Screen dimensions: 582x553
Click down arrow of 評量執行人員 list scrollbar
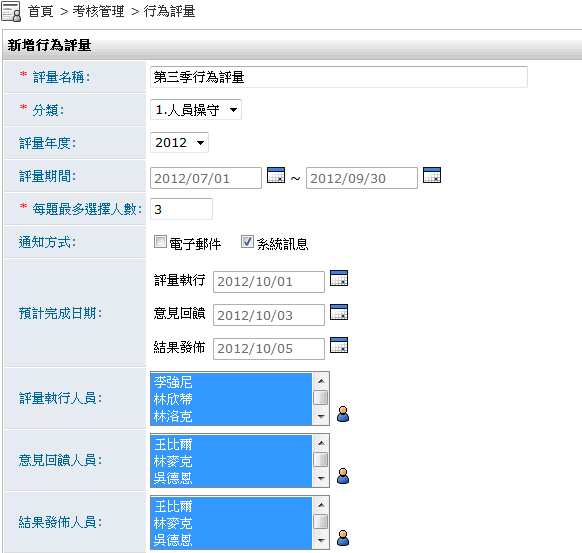(x=321, y=416)
